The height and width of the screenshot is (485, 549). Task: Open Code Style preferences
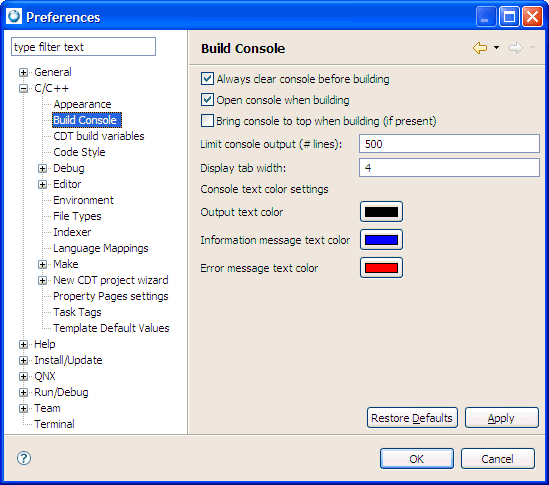tap(79, 152)
